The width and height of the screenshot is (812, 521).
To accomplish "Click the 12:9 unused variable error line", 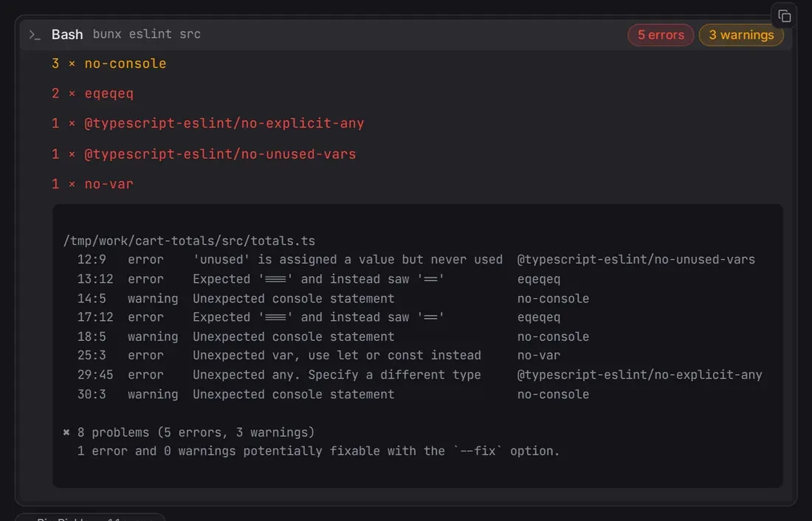I will (416, 260).
